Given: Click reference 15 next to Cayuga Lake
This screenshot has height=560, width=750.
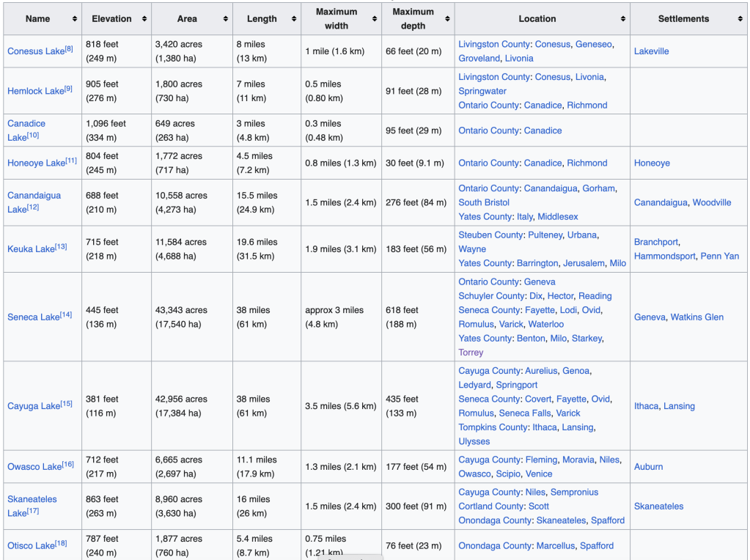Looking at the screenshot, I should tap(67, 403).
